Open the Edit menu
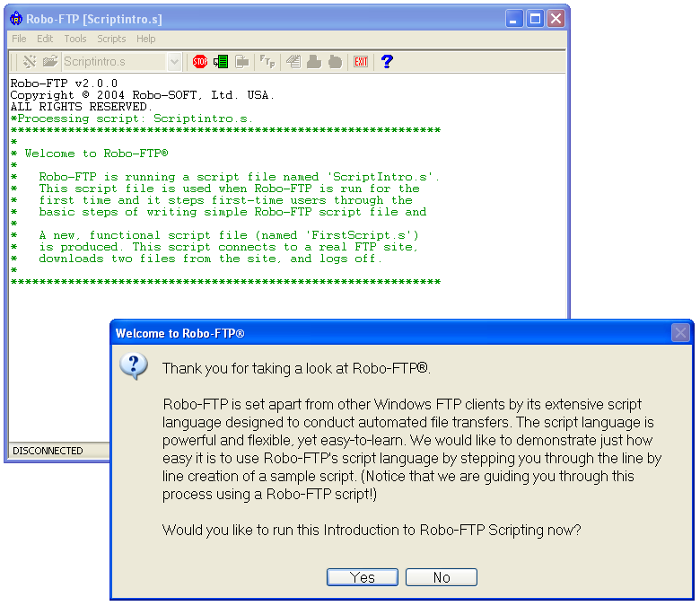 (x=45, y=39)
